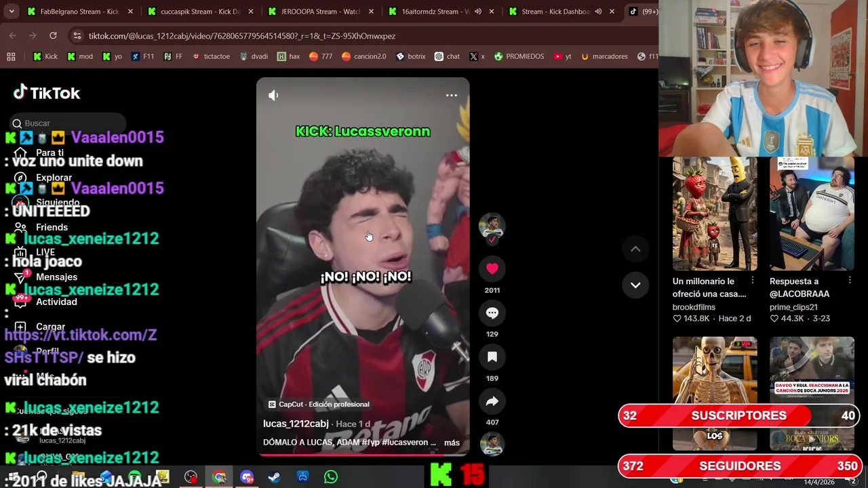Open Steam from the taskbar
The width and height of the screenshot is (868, 488).
pos(274,477)
